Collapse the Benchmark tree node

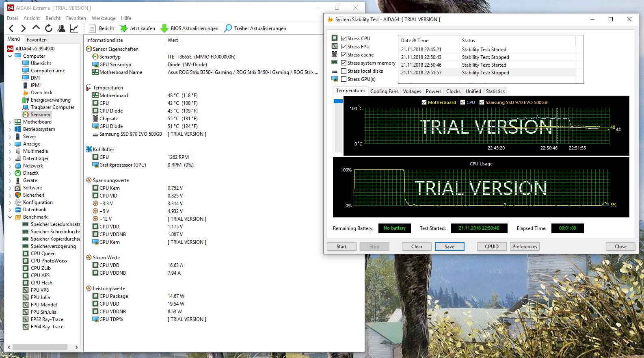point(10,217)
